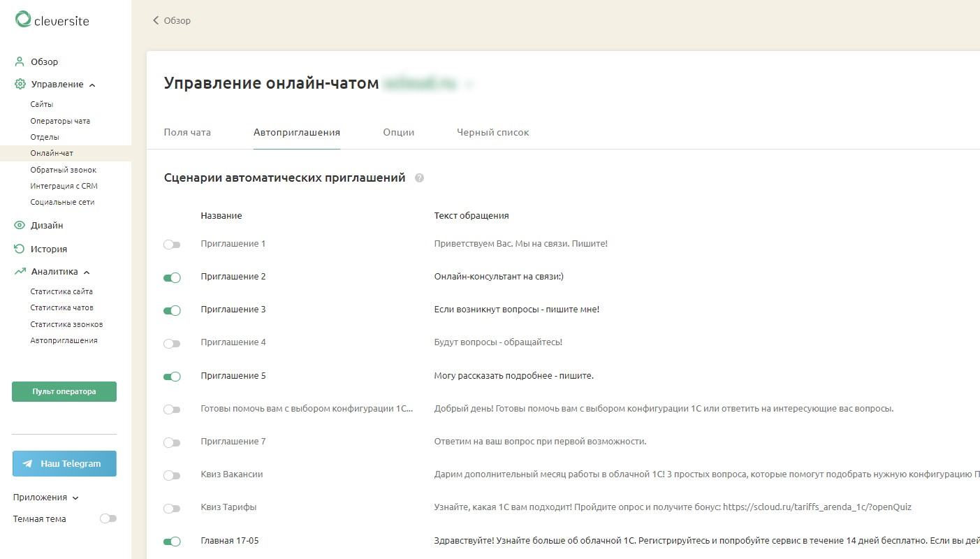Click the Приглашение 7 row name
980x559 pixels.
point(233,442)
